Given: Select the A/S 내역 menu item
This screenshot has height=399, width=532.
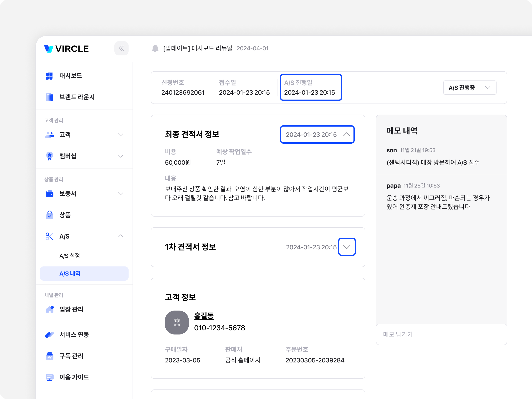Looking at the screenshot, I should pos(70,274).
